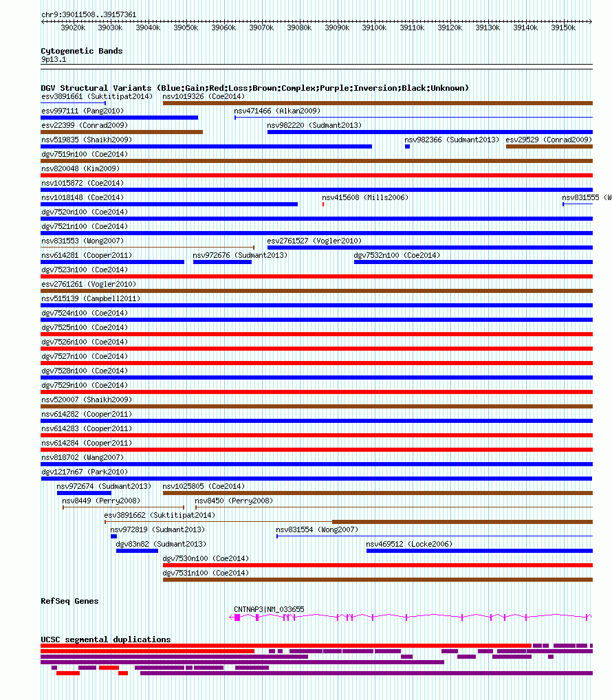Click the 39150k ruler tick label
The height and width of the screenshot is (700, 612).
(563, 28)
